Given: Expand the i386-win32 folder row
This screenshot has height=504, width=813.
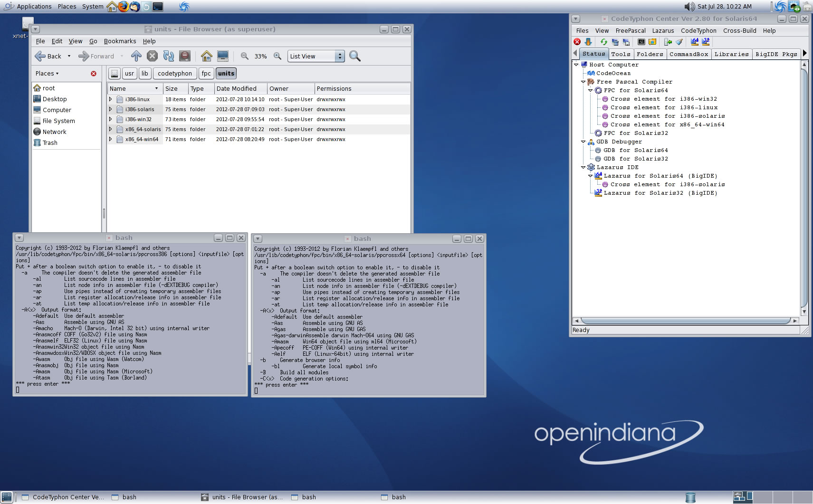Looking at the screenshot, I should (111, 119).
